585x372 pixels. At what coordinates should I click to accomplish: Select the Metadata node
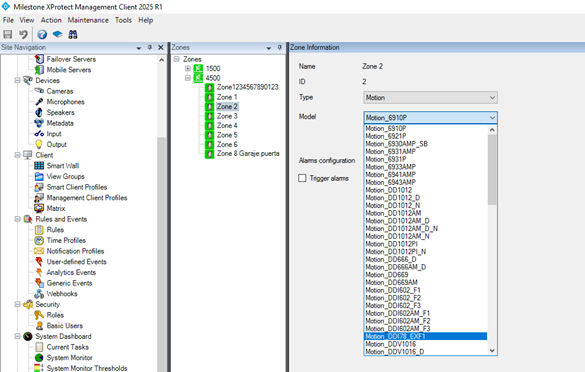pos(60,123)
